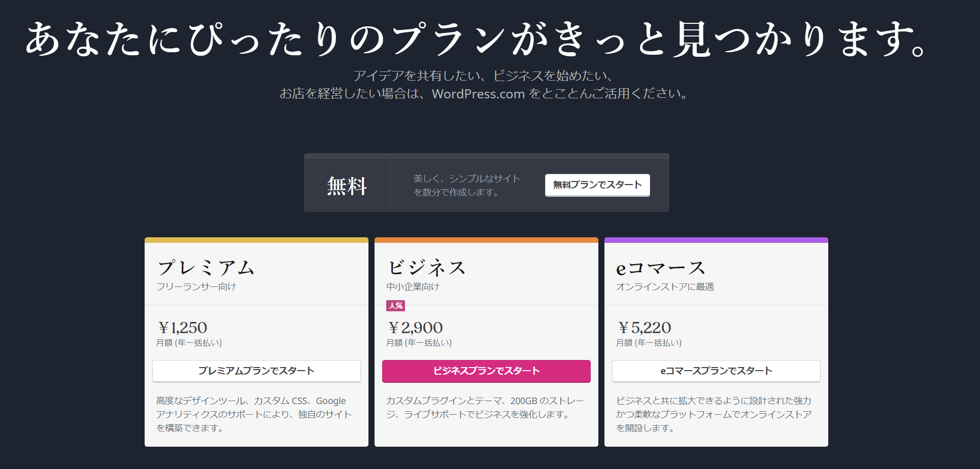Click the WordPress.com link in the subtitle
The image size is (980, 469).
[478, 94]
